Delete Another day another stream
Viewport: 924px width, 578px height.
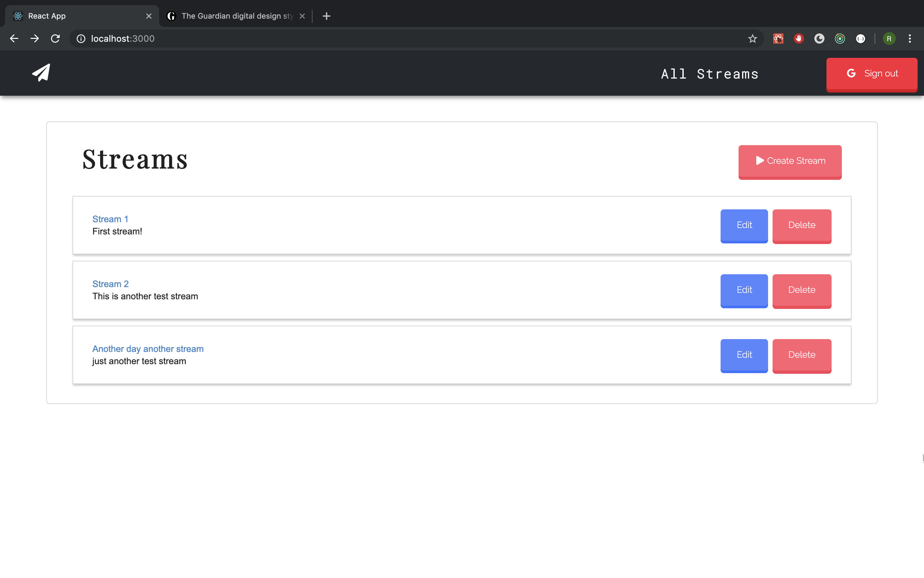click(x=802, y=356)
